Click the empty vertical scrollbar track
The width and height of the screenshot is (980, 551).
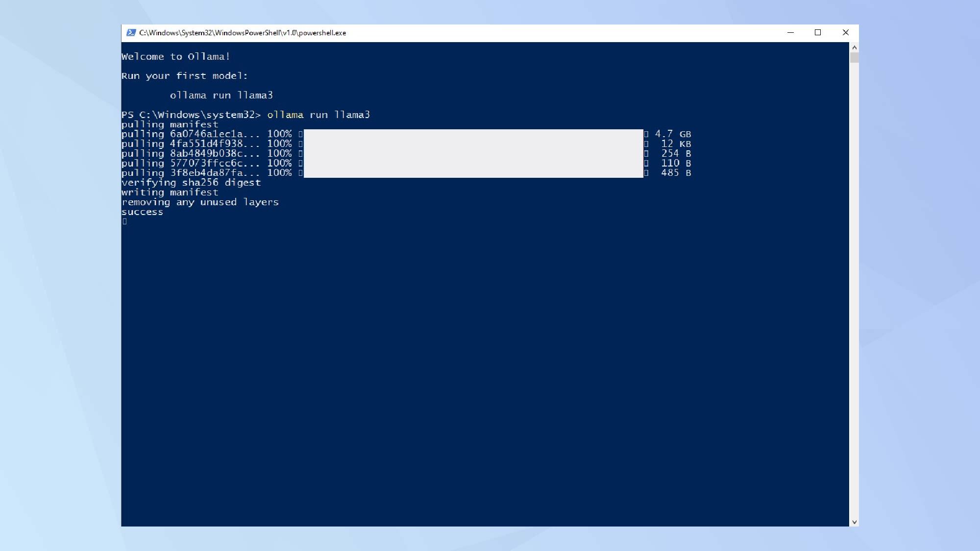click(854, 294)
